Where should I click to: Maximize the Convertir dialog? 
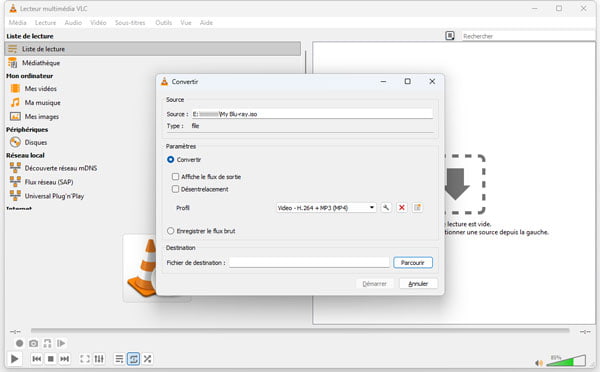coord(408,82)
